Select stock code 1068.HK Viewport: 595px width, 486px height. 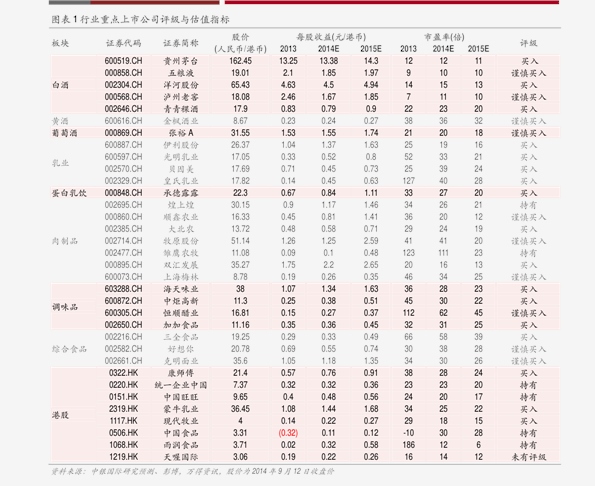123,445
